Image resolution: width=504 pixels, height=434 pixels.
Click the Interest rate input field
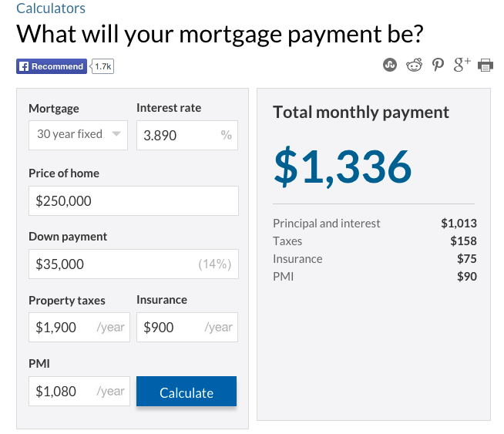179,135
